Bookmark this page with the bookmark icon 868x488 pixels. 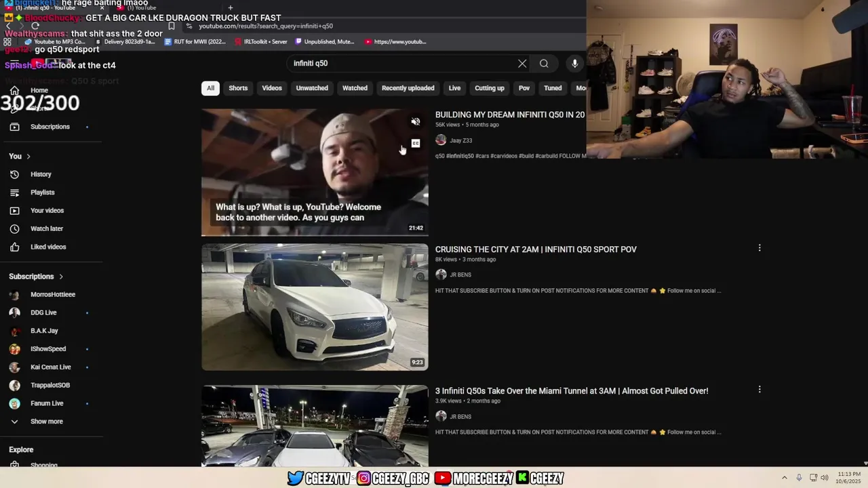172,26
